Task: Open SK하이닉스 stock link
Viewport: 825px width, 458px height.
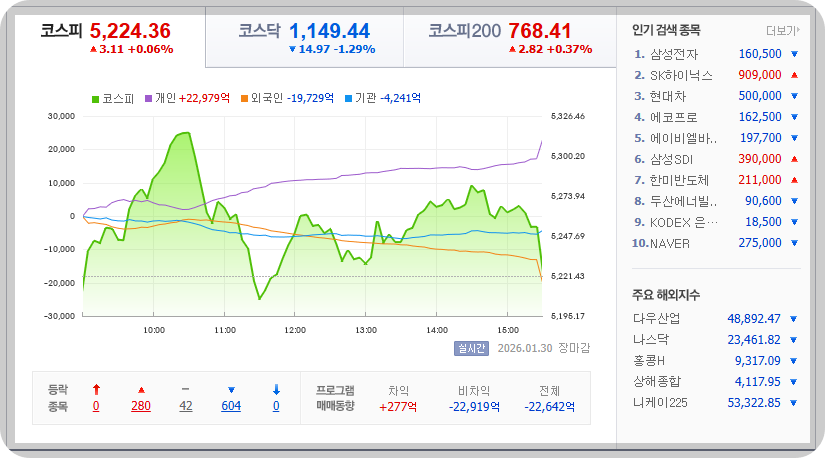Action: click(x=681, y=75)
